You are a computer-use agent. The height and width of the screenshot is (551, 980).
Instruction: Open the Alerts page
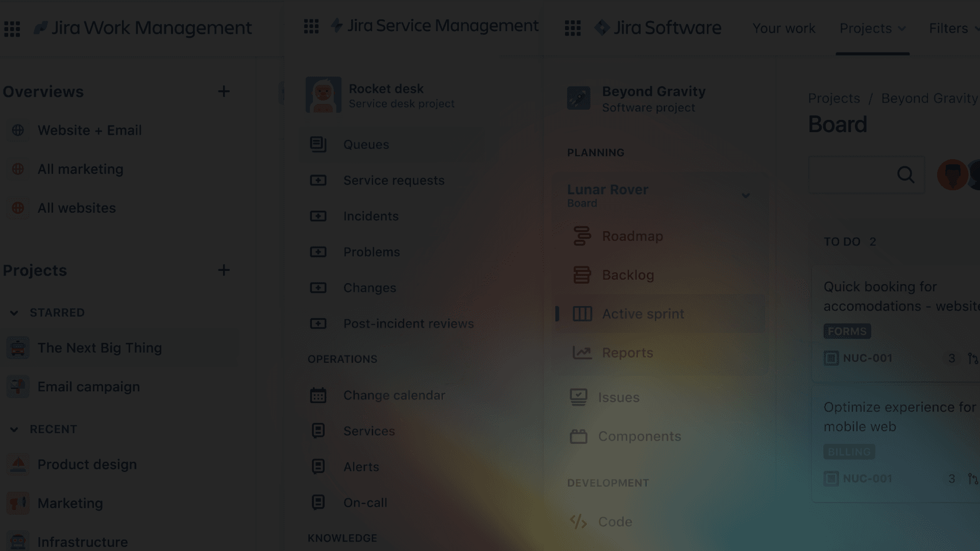pos(361,467)
